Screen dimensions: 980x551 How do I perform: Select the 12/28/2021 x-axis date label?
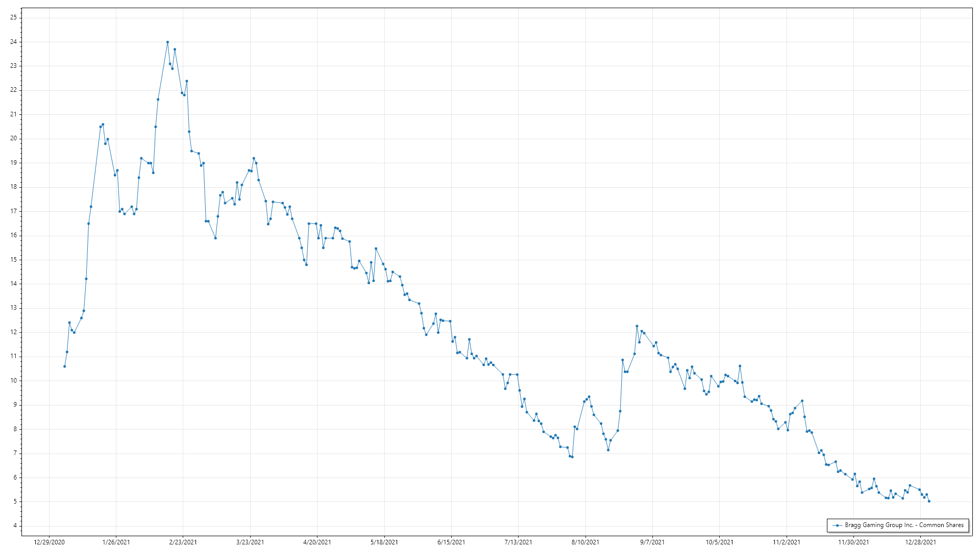[x=920, y=542]
